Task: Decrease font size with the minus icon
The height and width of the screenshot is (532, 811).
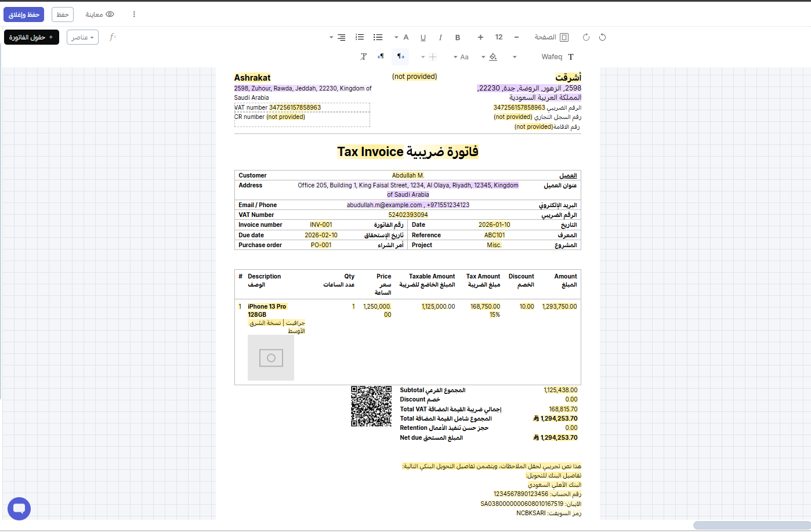Action: [516, 37]
